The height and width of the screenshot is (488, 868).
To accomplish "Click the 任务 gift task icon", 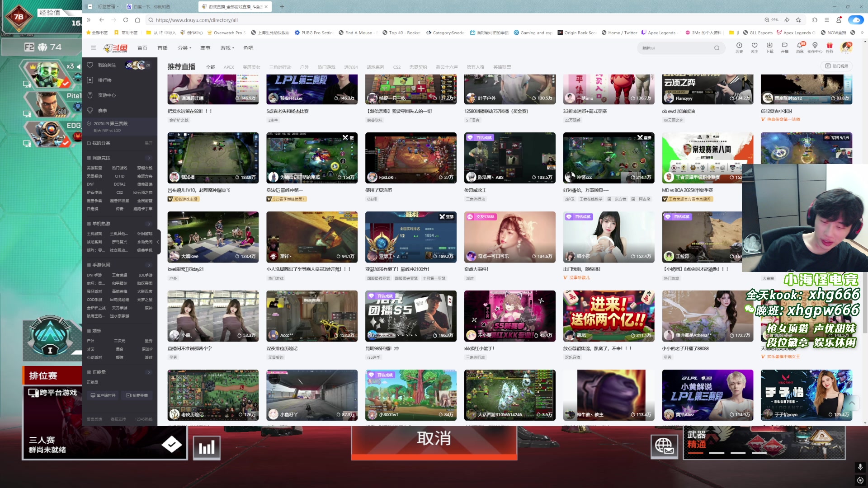I will pos(830,47).
